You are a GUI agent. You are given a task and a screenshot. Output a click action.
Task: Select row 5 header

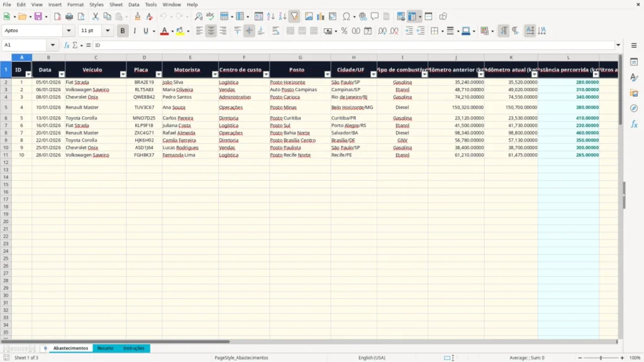pos(6,107)
